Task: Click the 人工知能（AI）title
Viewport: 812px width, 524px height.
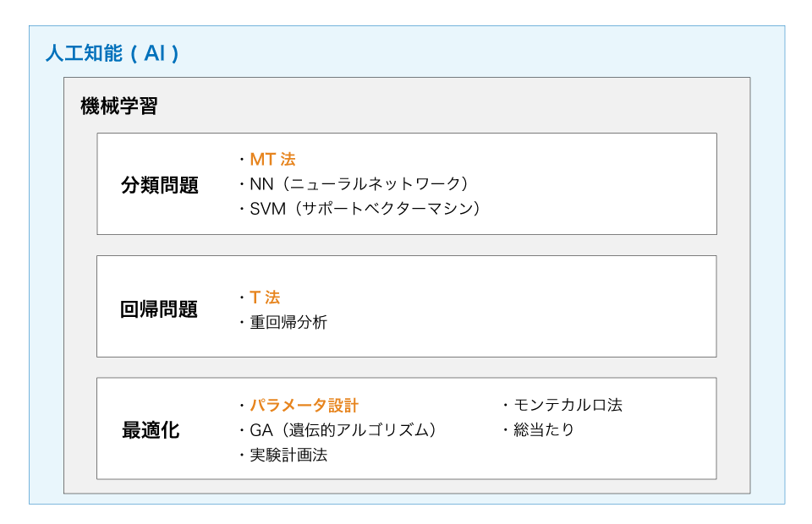Action: pos(112,54)
